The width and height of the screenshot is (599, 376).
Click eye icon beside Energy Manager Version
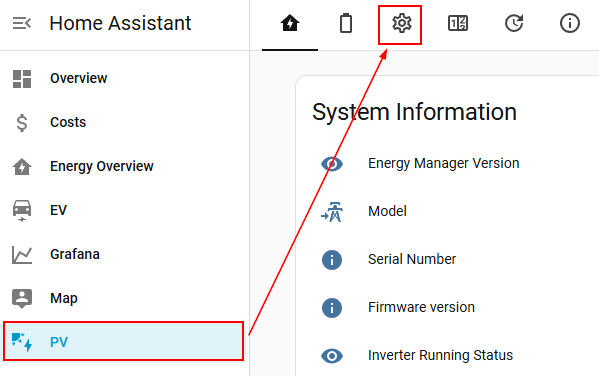332,164
